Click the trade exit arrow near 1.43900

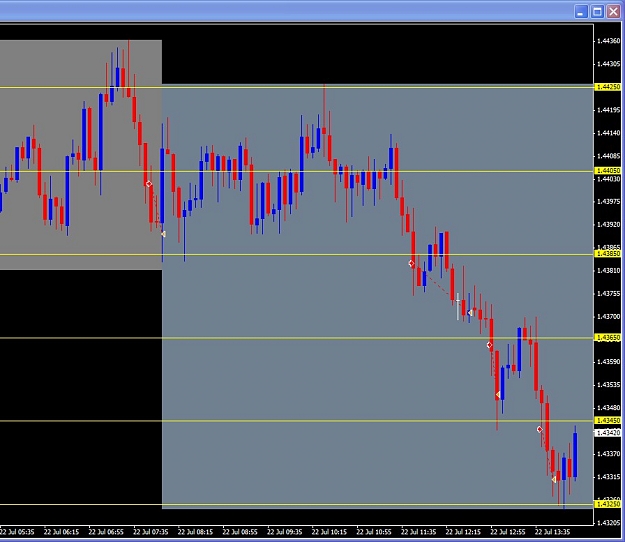tap(163, 234)
